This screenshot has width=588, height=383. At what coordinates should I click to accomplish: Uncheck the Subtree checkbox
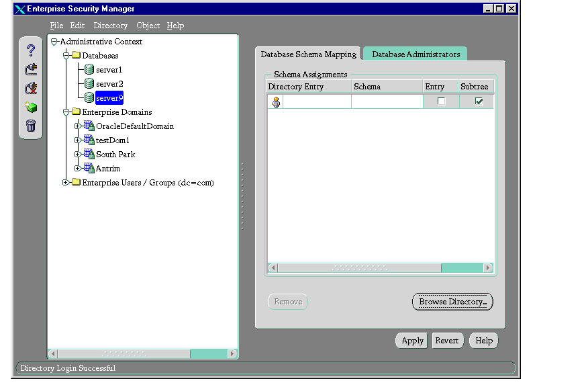pyautogui.click(x=479, y=101)
